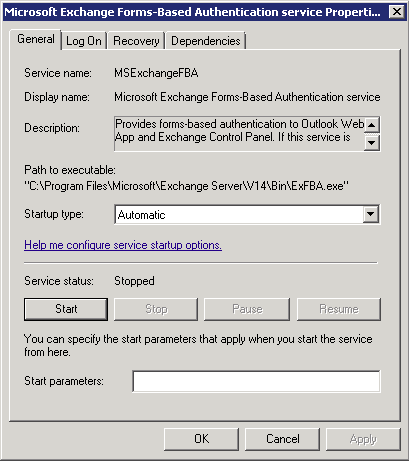Open the Log On tab
409x462 pixels.
point(84,41)
